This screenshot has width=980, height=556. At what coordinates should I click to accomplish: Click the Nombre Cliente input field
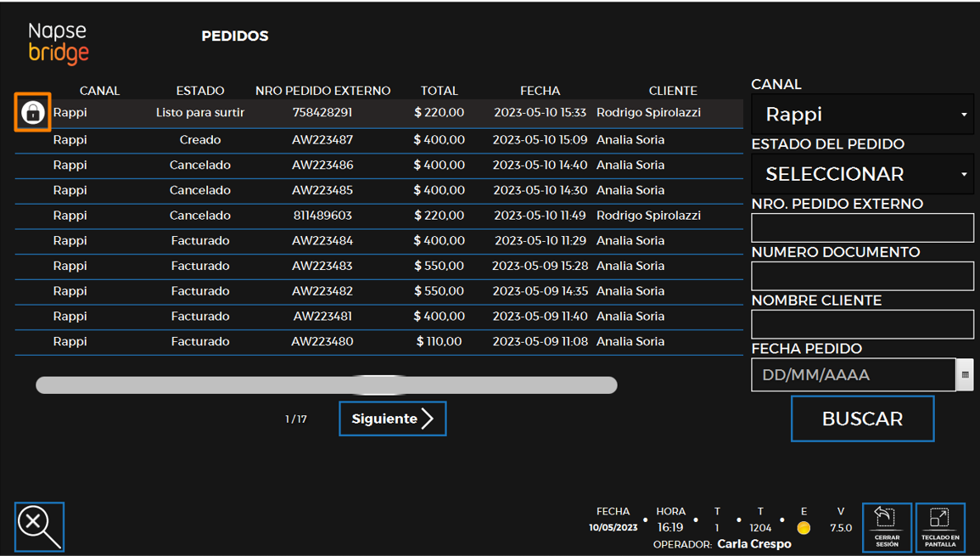[863, 324]
